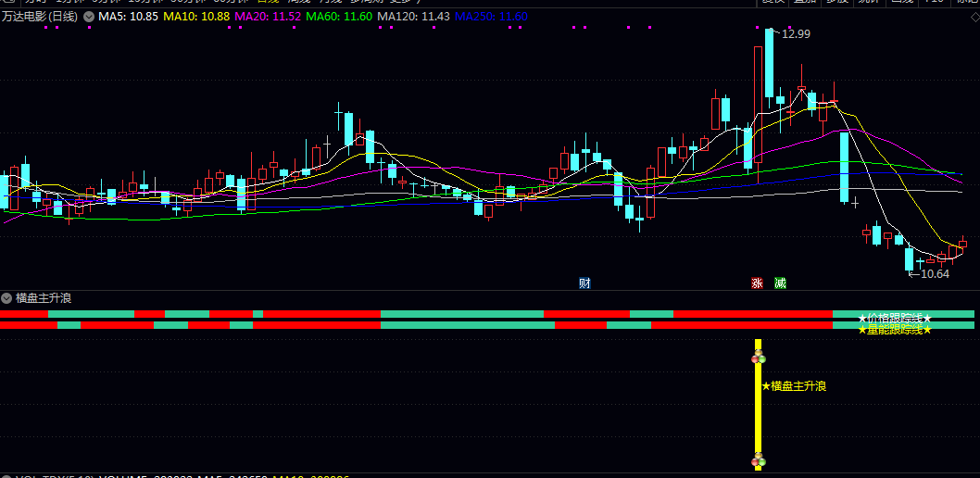980x478 pixels.
Task: Click the ★价格跟踪线★ label
Action: [x=895, y=319]
